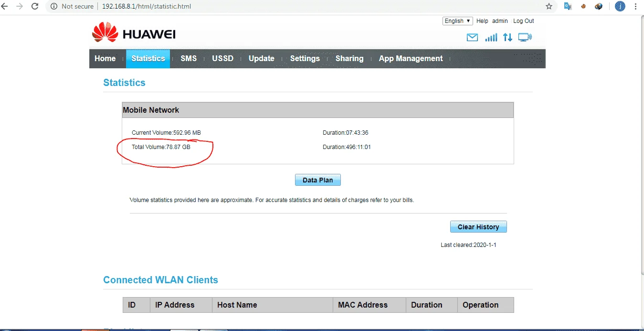Click the up-down data traffic arrows icon
Viewport: 644px width, 331px height.
507,37
